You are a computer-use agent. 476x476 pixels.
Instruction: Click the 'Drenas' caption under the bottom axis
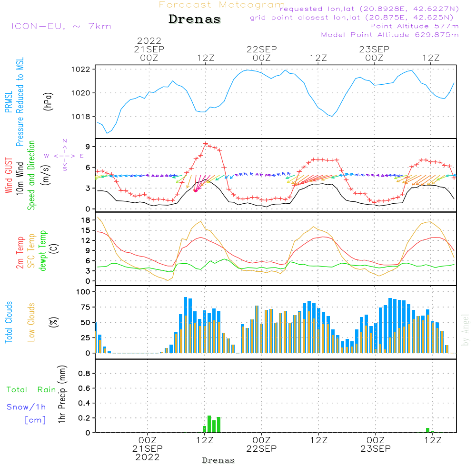click(218, 460)
